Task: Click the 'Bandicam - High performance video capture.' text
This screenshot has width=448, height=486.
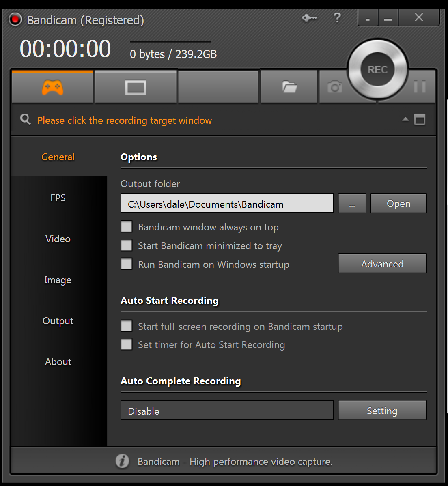Action: (235, 462)
